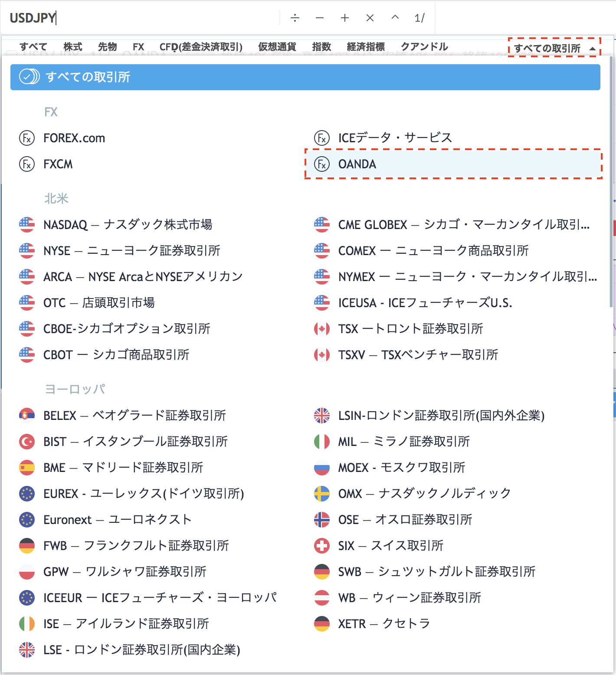Screen dimensions: 616x675
Task: Select COMEX ニューヨーク商品取引所
Action: point(453,251)
